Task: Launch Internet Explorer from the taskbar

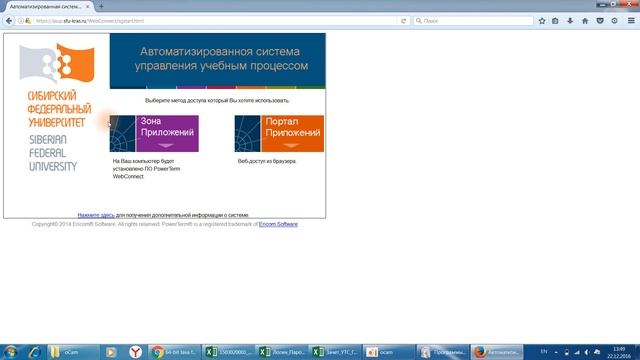Action: [35, 352]
